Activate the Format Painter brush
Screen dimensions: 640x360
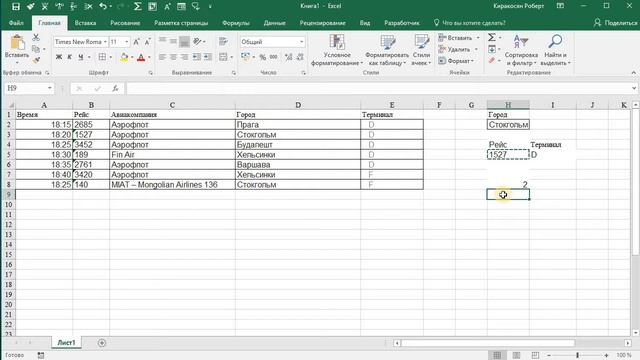pos(36,60)
